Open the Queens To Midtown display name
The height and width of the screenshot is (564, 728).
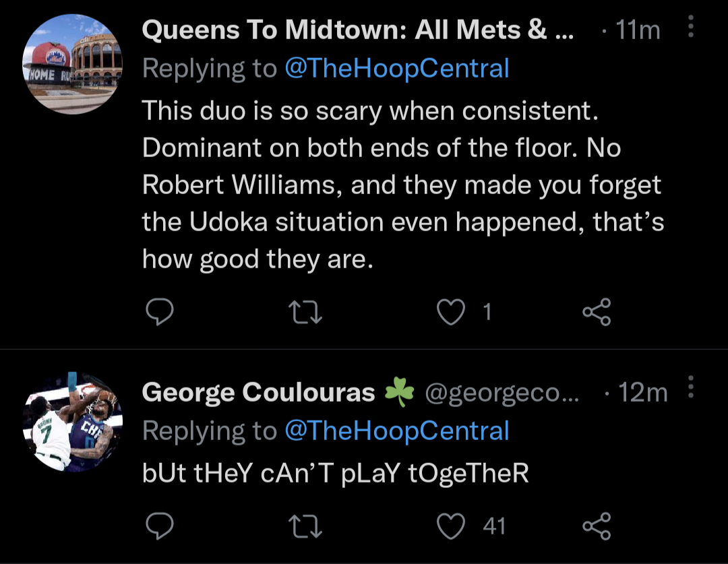(x=357, y=30)
